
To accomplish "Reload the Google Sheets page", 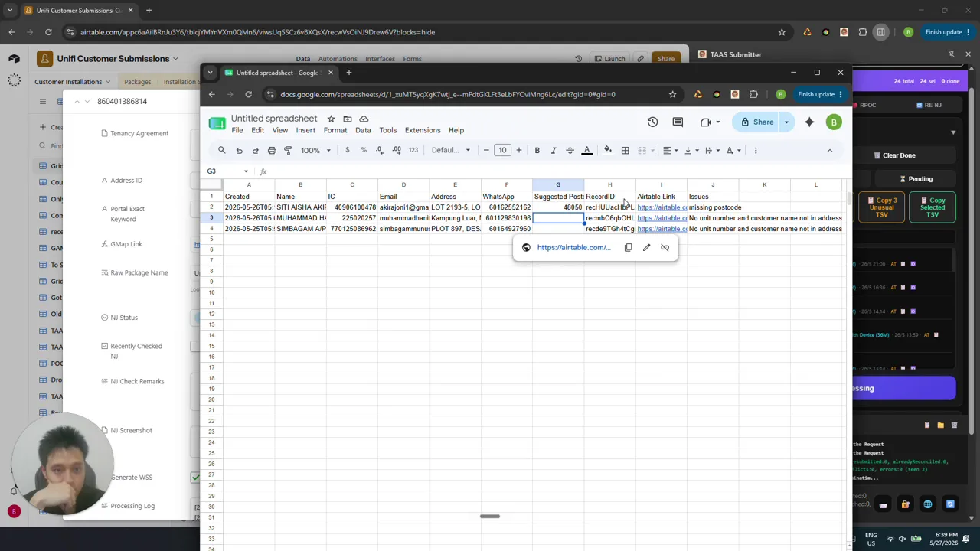I will coord(248,94).
